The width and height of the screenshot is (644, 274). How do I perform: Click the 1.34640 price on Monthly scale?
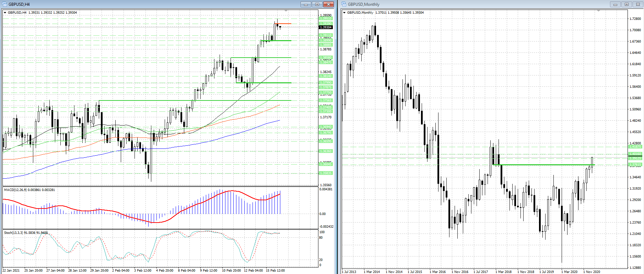tap(635, 177)
